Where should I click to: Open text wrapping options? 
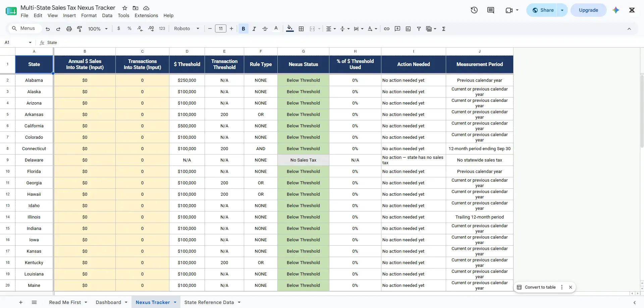[359, 29]
